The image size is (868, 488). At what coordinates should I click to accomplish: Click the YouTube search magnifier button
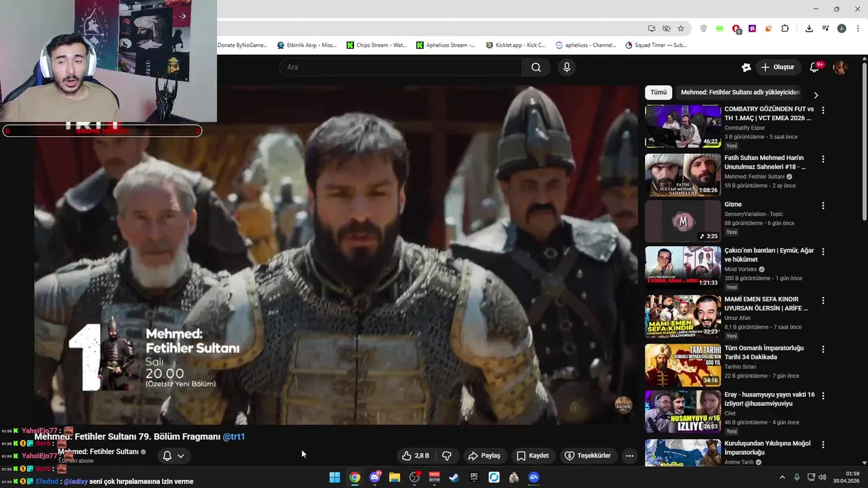coord(536,67)
